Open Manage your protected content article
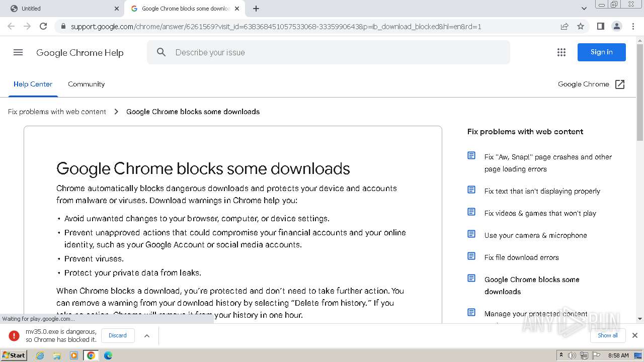 (536, 314)
